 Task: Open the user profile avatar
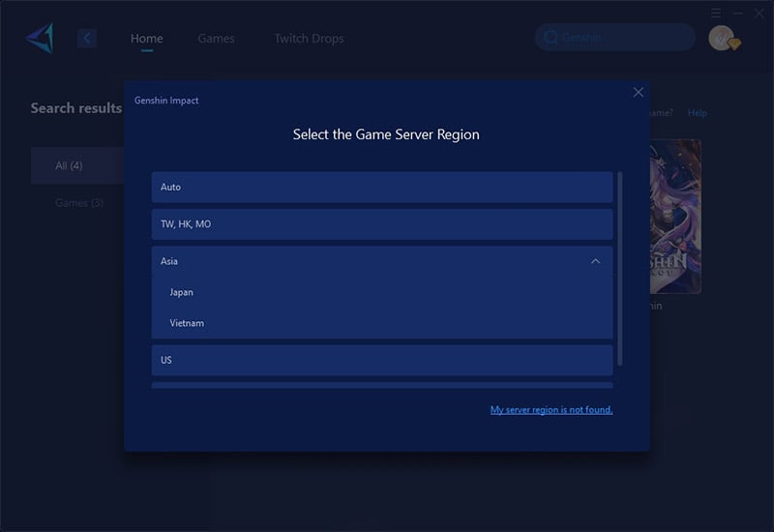[x=722, y=38]
